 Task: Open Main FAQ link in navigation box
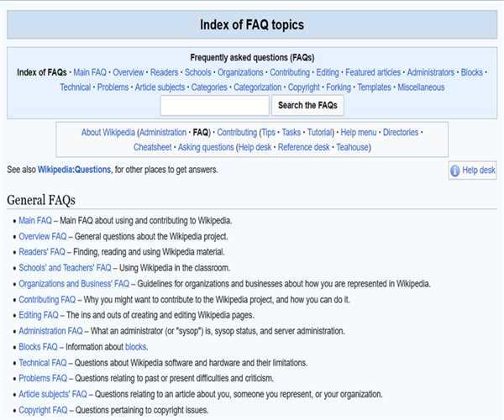(x=90, y=72)
